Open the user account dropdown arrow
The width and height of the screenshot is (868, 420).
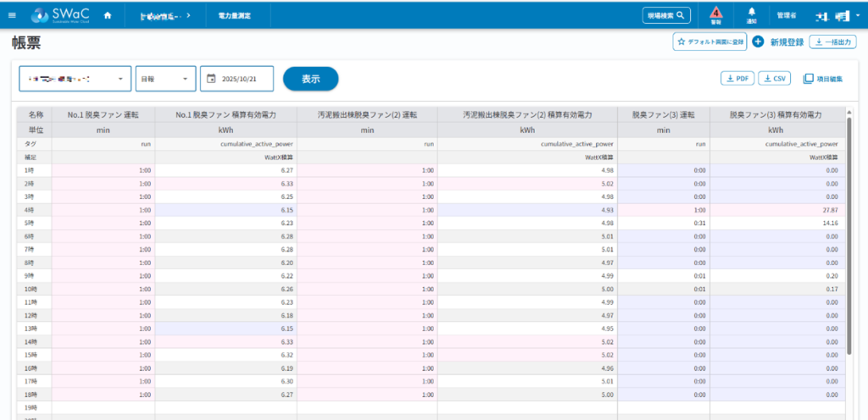coord(857,15)
